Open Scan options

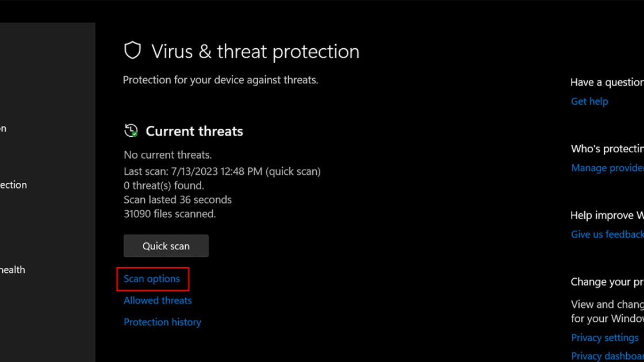(x=152, y=279)
